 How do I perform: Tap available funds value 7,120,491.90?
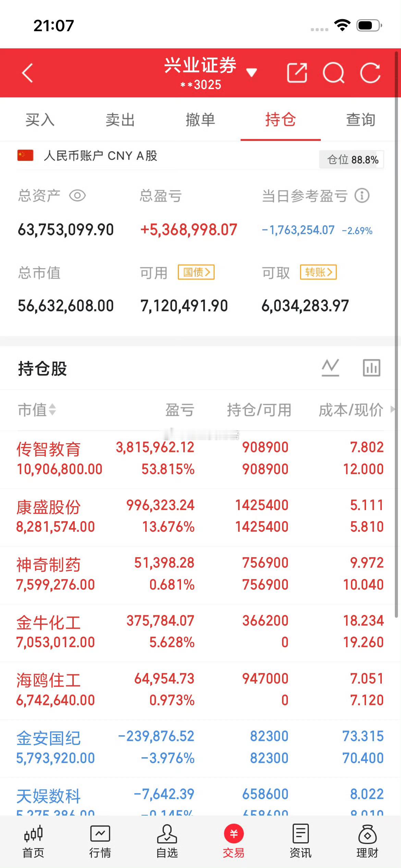point(184,306)
